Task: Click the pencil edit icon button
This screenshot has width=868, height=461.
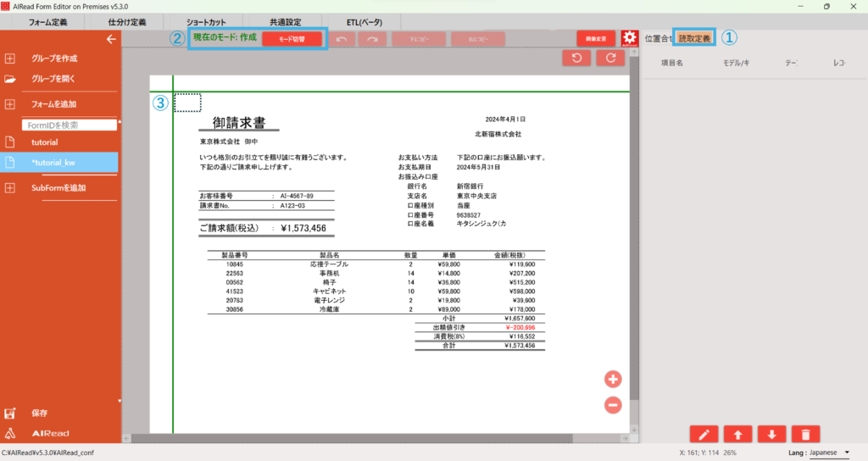Action: [x=704, y=434]
